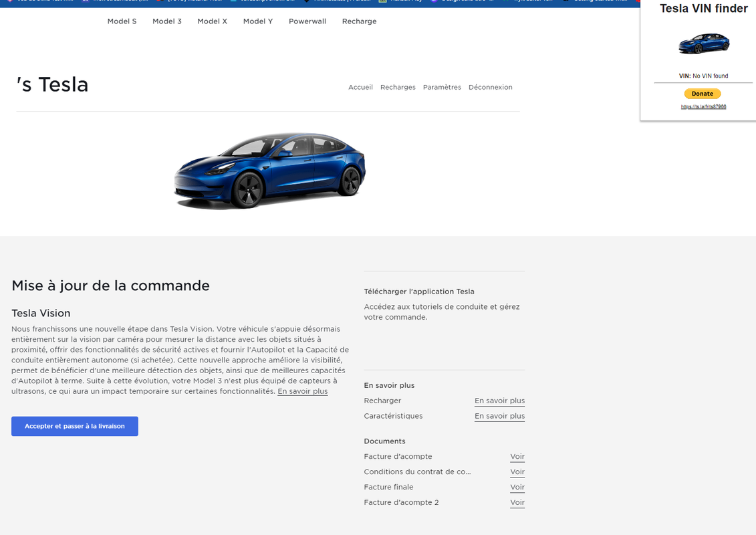
Task: Open Model Y from the navigation bar
Action: coord(258,21)
